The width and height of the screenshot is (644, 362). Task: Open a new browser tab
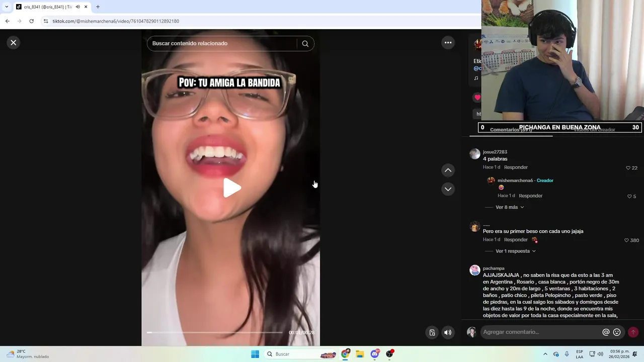[x=98, y=7]
